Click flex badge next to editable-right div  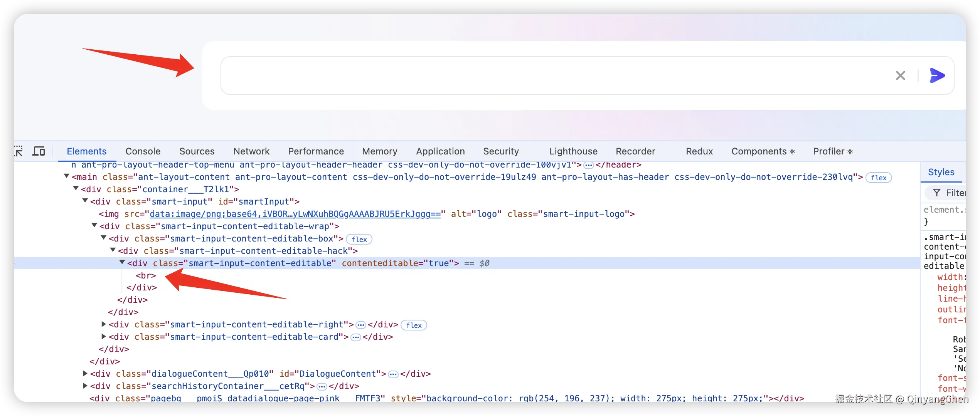tap(414, 325)
